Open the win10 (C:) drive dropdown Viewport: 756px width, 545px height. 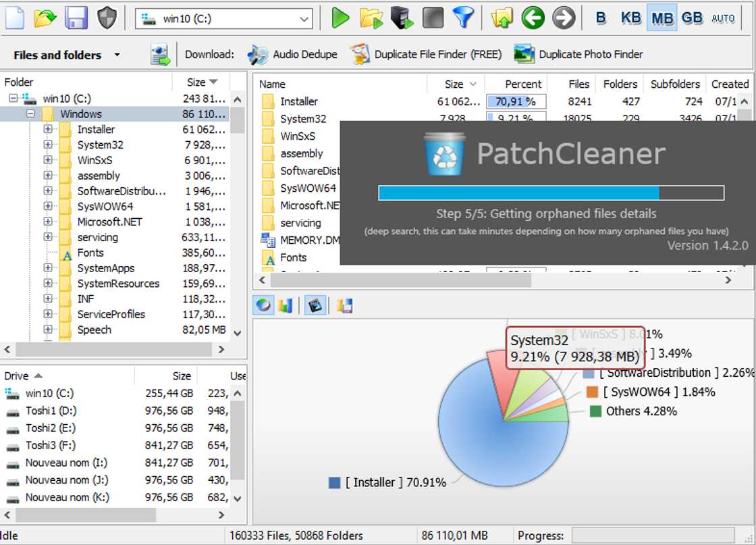[x=304, y=19]
